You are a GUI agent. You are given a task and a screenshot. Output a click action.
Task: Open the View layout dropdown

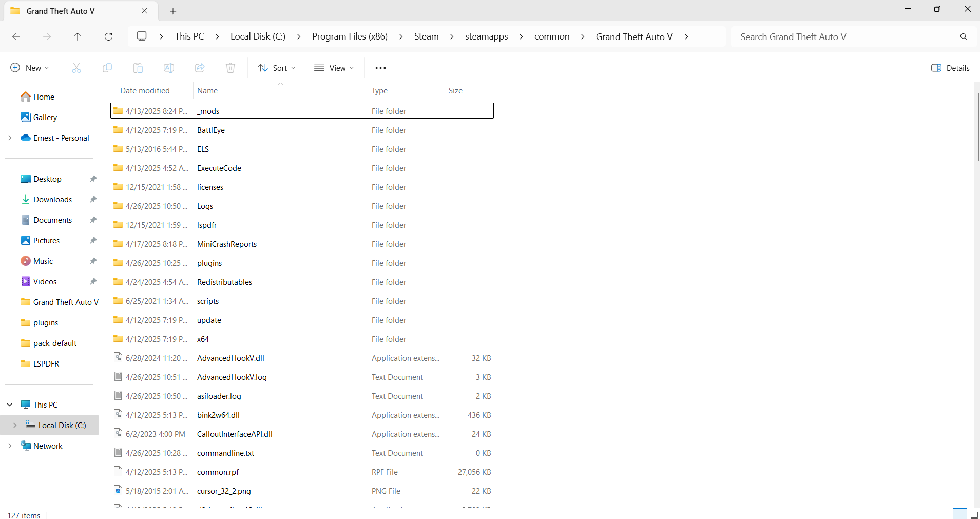(334, 68)
